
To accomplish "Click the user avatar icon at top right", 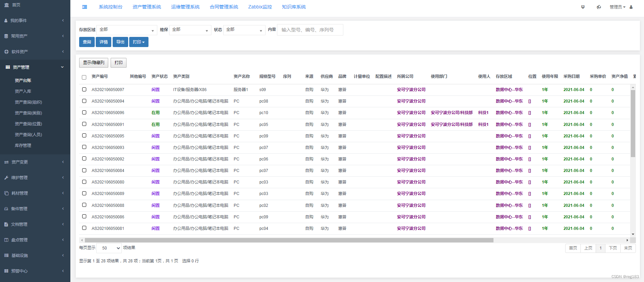I will 631,7.
